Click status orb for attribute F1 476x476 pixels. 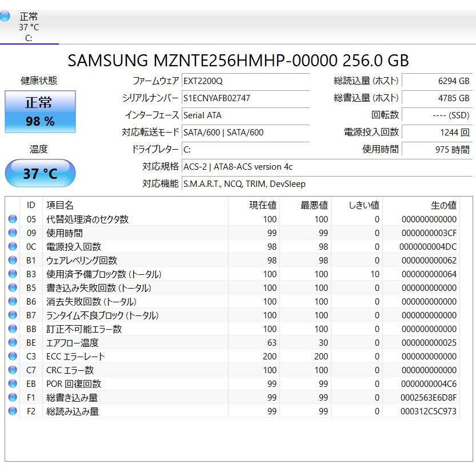pos(13,397)
